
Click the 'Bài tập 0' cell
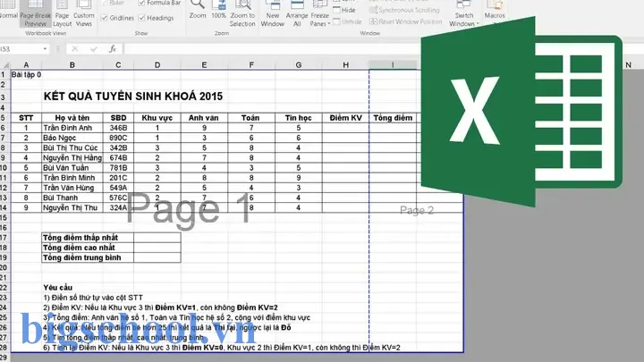click(26, 75)
